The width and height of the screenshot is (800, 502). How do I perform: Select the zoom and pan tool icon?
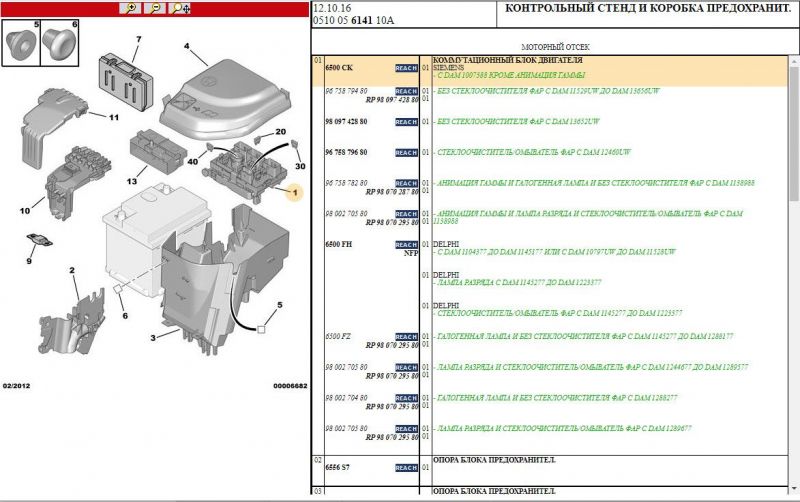[x=181, y=7]
